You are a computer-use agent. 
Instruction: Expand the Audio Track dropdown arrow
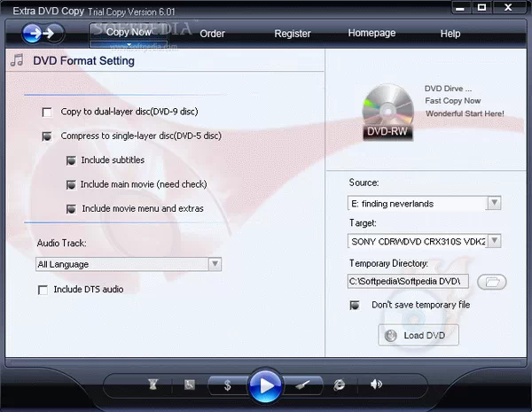pos(215,264)
